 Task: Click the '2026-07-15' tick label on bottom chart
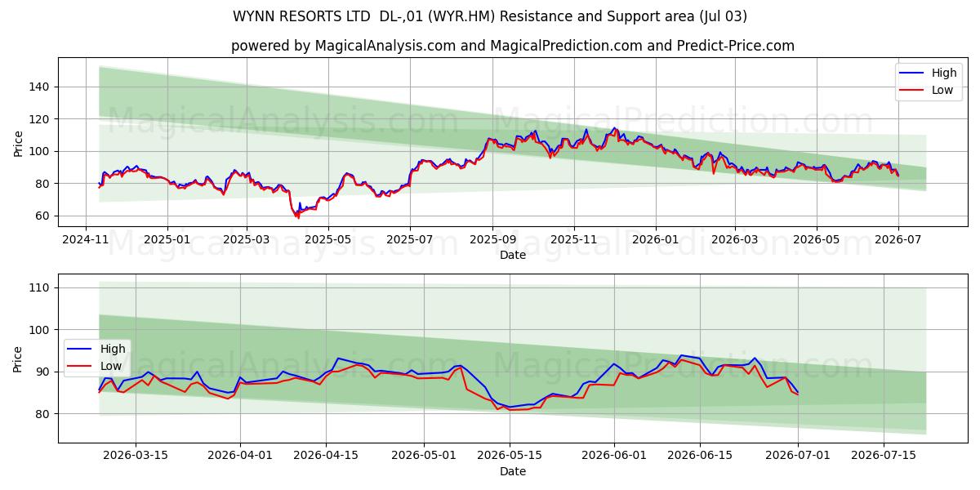tap(884, 457)
